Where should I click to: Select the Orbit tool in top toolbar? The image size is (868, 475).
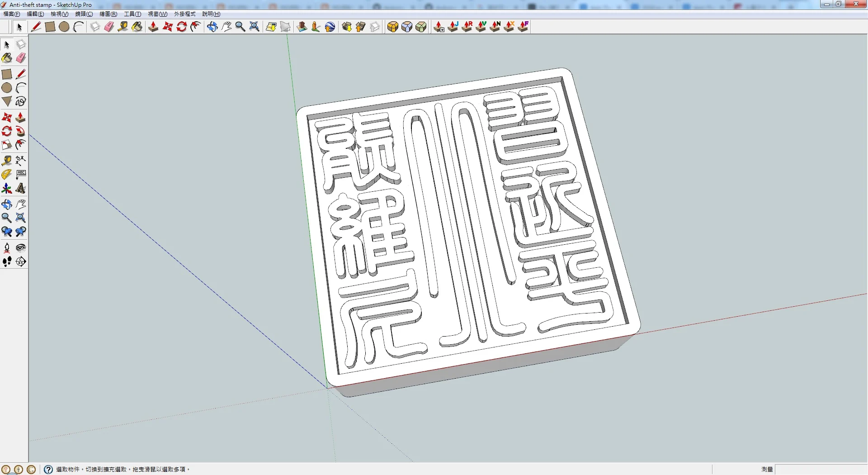tap(212, 27)
